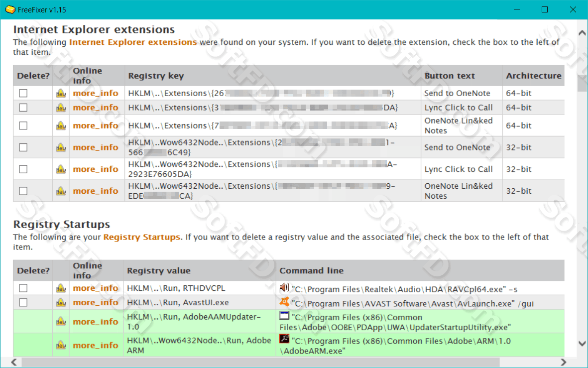Image resolution: width=588 pixels, height=368 pixels.
Task: Open more_info for AdobeAAMUpdater-1.0
Action: click(x=96, y=322)
